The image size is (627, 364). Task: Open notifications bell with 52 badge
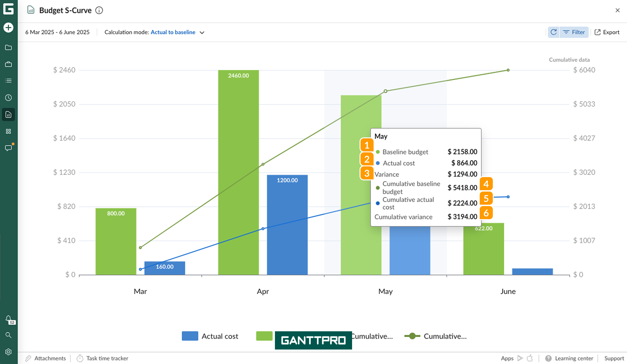pos(8,319)
